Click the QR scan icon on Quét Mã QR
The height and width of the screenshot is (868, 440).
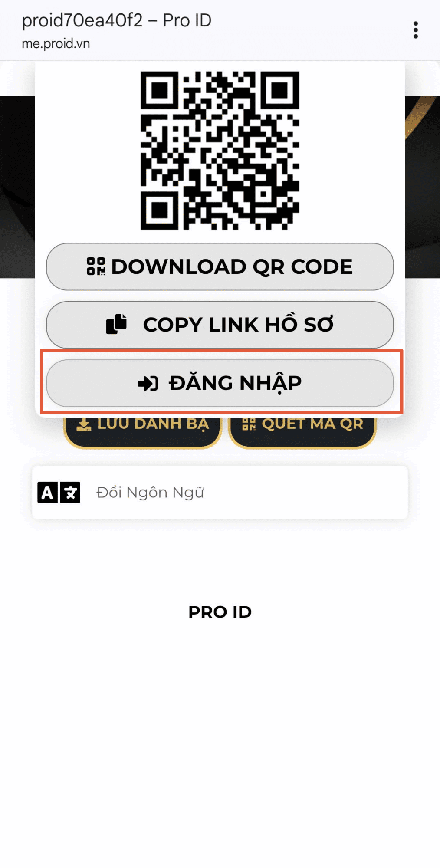(x=249, y=424)
